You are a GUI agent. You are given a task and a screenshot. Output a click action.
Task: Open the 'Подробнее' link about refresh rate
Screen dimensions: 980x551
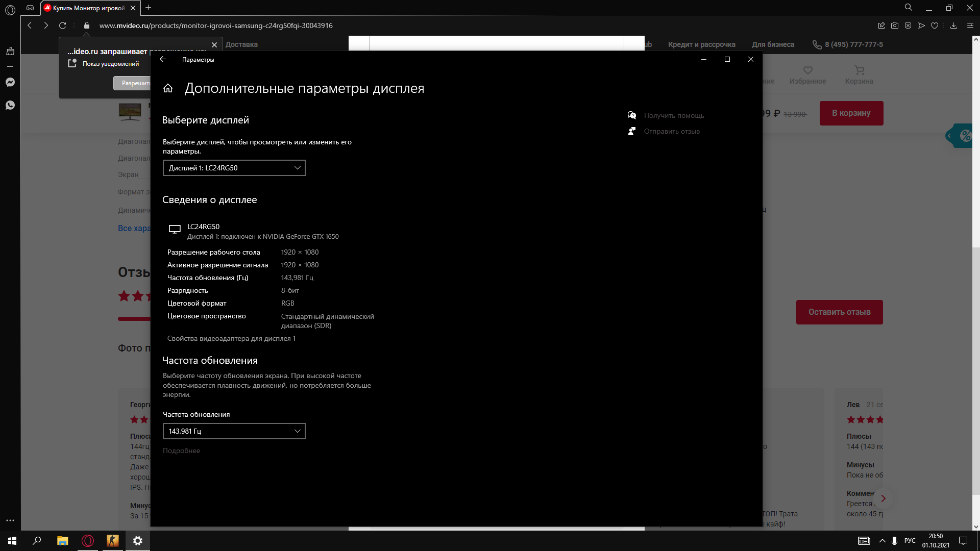click(181, 450)
